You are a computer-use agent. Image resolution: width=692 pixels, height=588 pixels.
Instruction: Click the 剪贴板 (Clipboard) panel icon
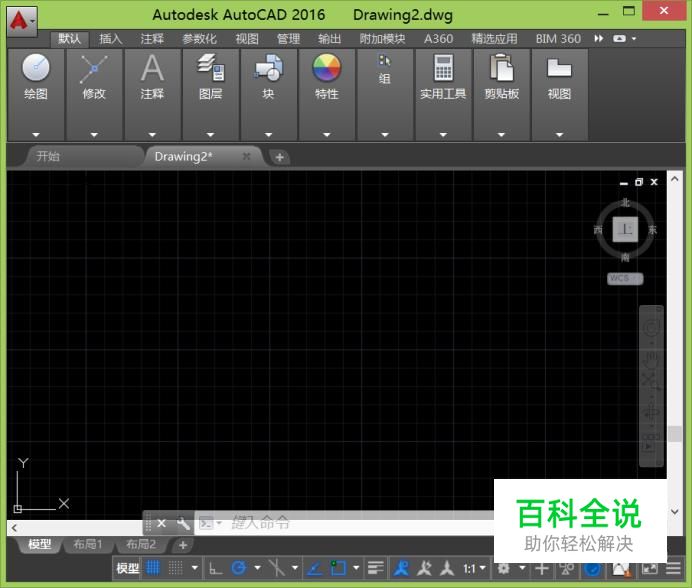(501, 68)
